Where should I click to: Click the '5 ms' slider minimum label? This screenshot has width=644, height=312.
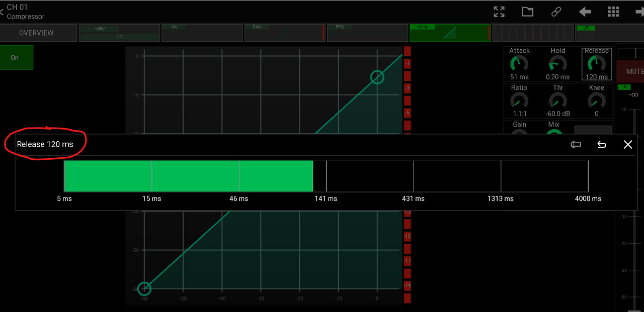point(64,198)
